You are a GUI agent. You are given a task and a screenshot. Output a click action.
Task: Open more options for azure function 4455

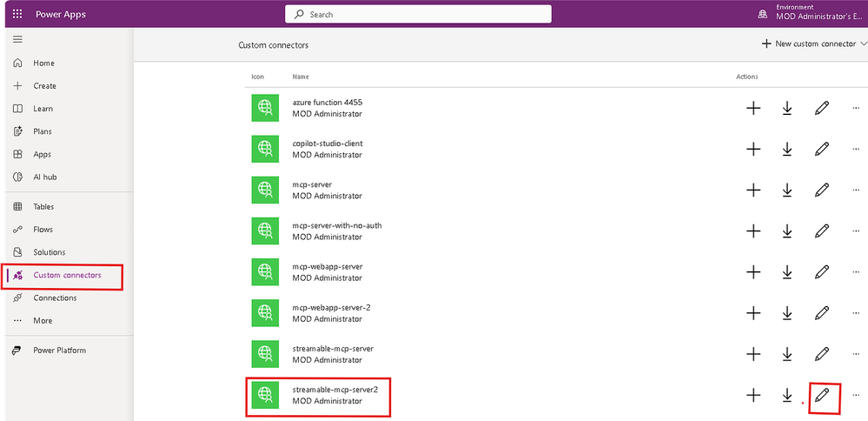coord(856,109)
